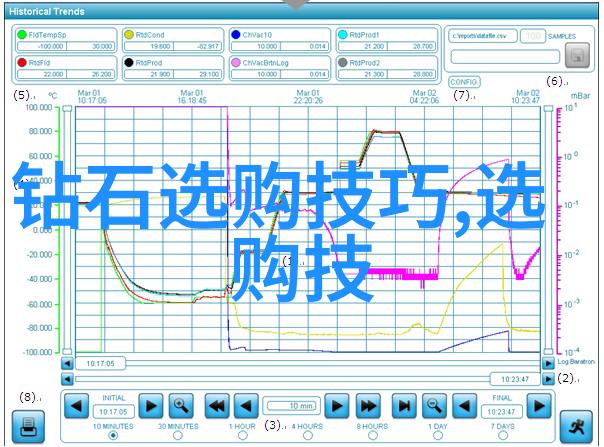The height and width of the screenshot is (447, 604).
Task: Click the empty field below the file path
Action: (x=505, y=57)
